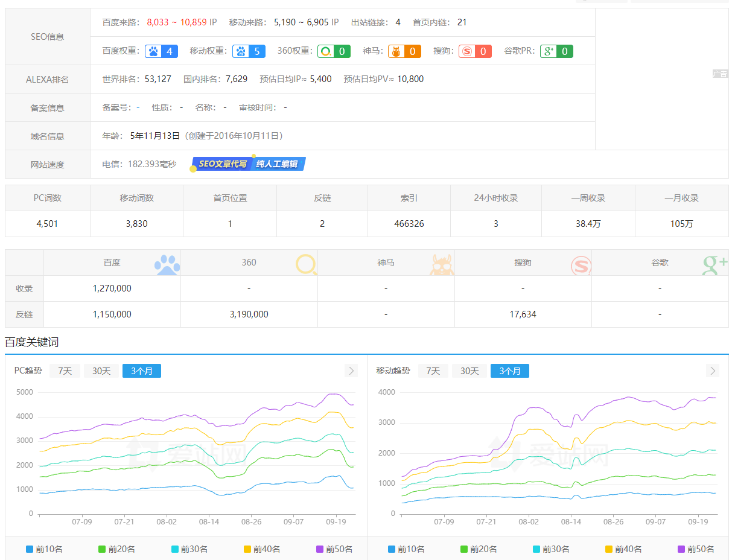Click telecom speed 182.393毫秒
Viewport: 732px width, 560px height.
(x=152, y=164)
